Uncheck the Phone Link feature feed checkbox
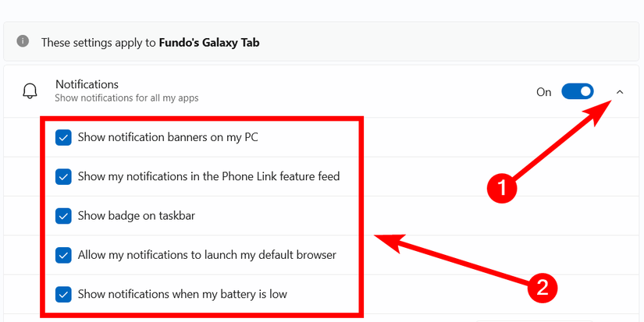The width and height of the screenshot is (644, 322). point(63,177)
